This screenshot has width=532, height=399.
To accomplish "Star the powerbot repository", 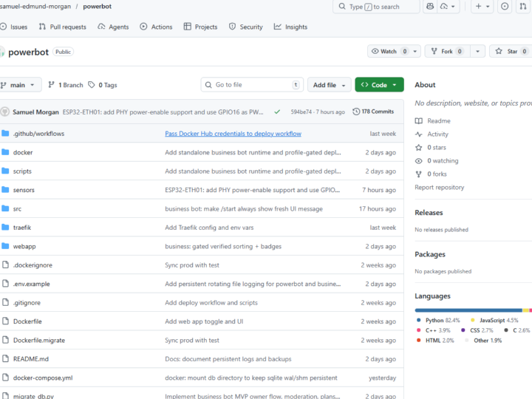I will 507,52.
